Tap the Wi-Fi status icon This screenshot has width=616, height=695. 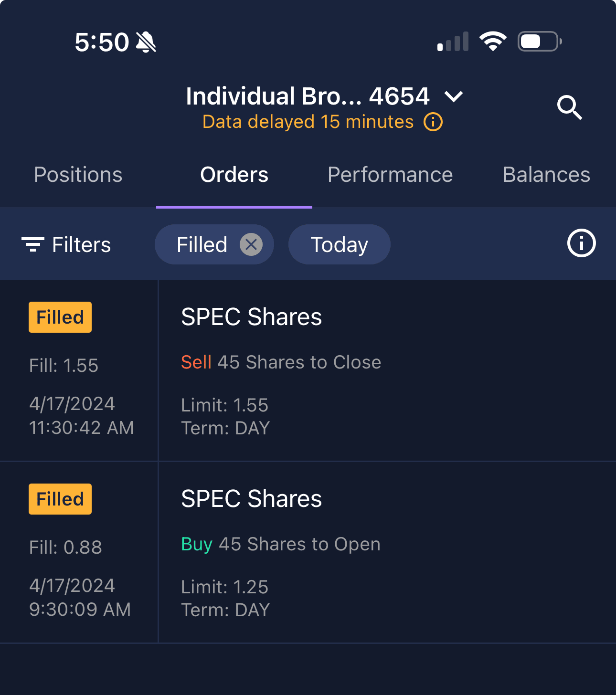coord(493,42)
